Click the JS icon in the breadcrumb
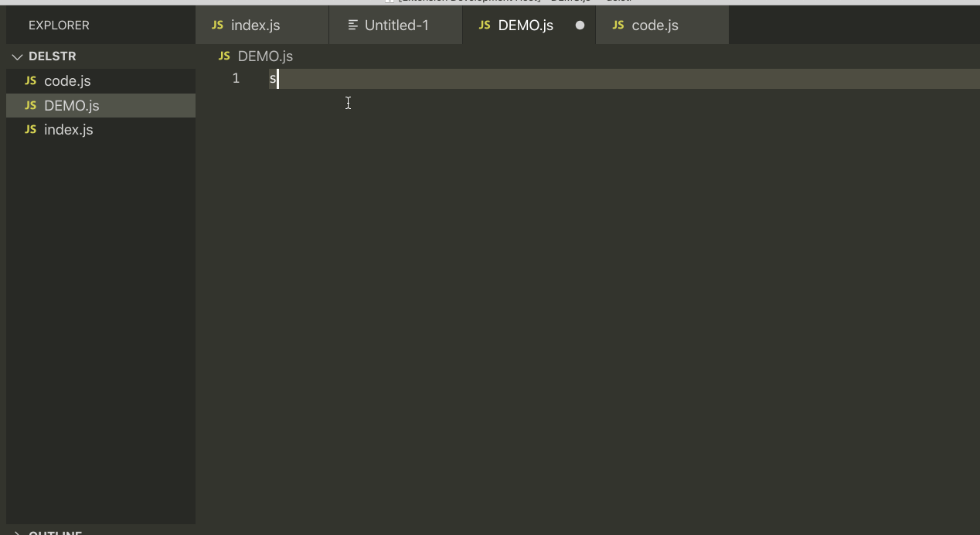The height and width of the screenshot is (535, 980). [x=225, y=56]
